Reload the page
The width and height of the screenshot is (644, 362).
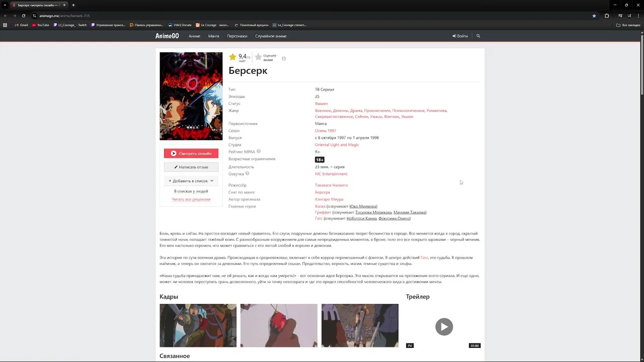tap(23, 16)
